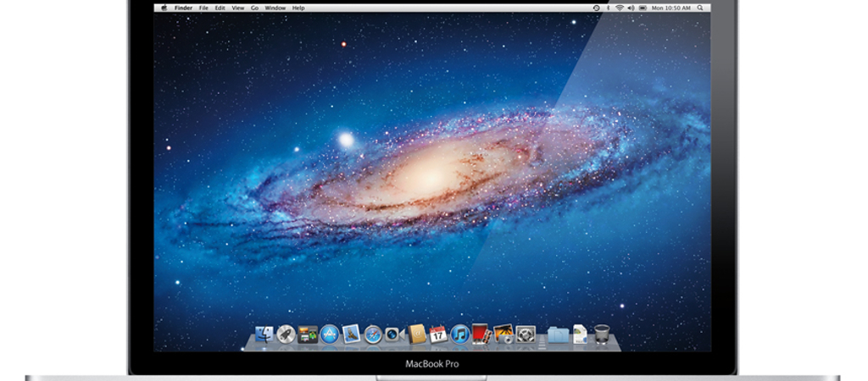868x381 pixels.
Task: Open Photo Booth in the Dock
Action: tap(481, 334)
